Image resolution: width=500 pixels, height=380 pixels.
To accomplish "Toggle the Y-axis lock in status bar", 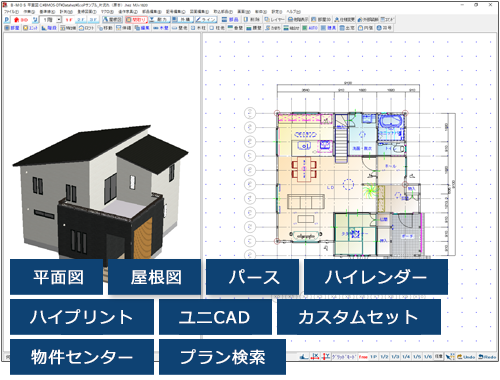I will pos(326,357).
